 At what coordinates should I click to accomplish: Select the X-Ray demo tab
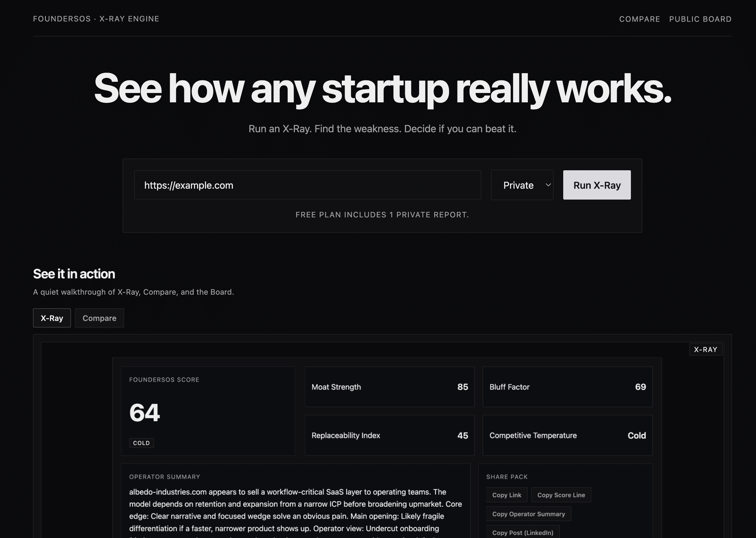[52, 318]
